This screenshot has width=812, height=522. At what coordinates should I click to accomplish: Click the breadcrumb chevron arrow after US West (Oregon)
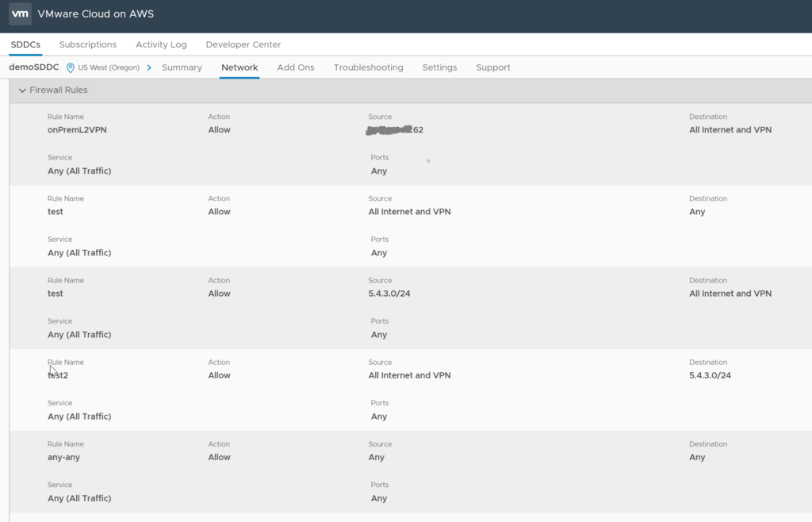pos(149,68)
